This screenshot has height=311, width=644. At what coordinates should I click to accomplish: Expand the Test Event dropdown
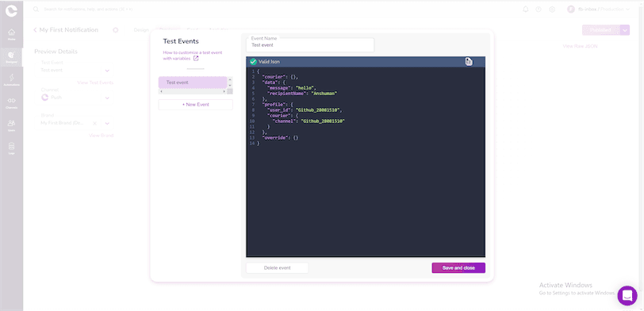(107, 71)
